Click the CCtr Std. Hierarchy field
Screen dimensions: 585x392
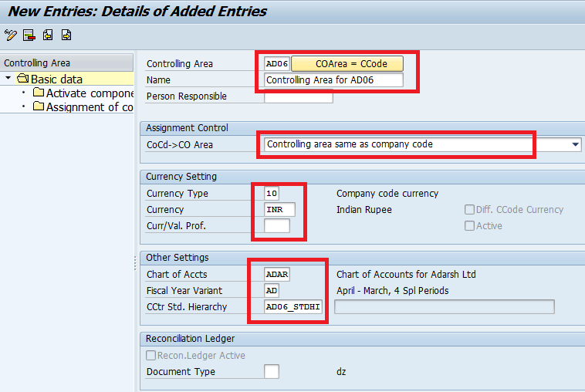292,307
